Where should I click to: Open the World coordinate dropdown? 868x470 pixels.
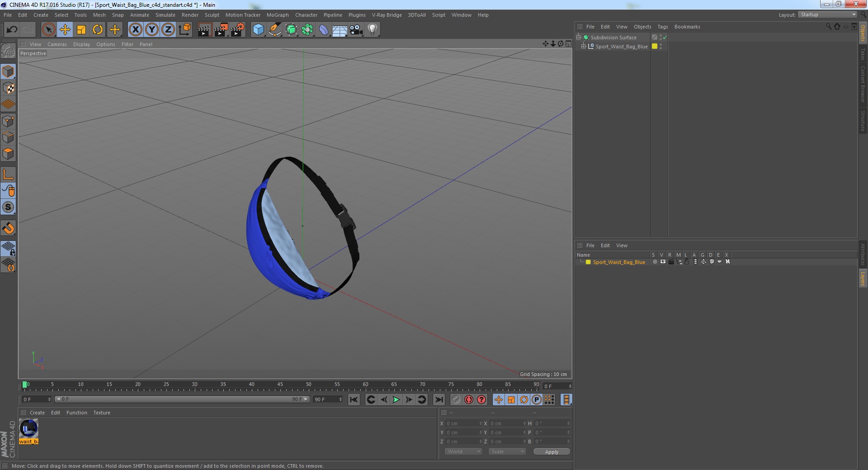(463, 451)
